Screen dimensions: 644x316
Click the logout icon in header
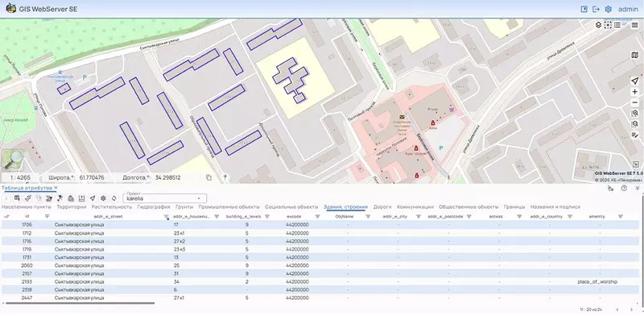(x=596, y=9)
